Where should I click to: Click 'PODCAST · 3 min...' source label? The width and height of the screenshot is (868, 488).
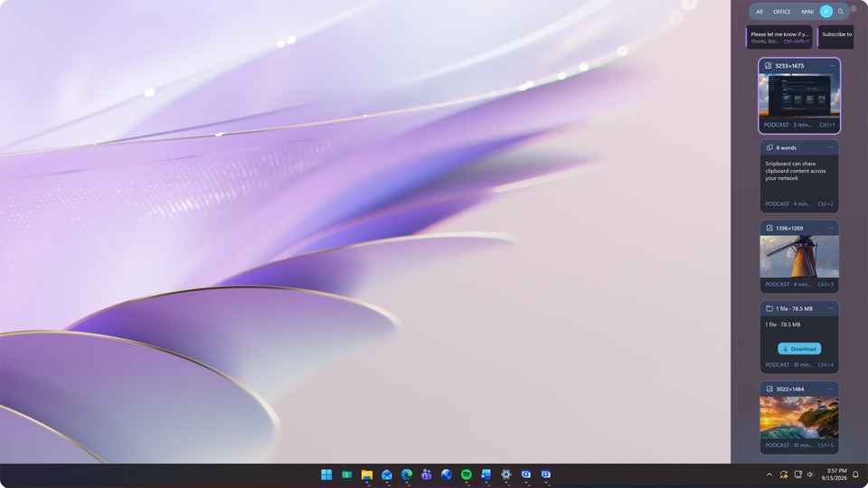pos(788,125)
